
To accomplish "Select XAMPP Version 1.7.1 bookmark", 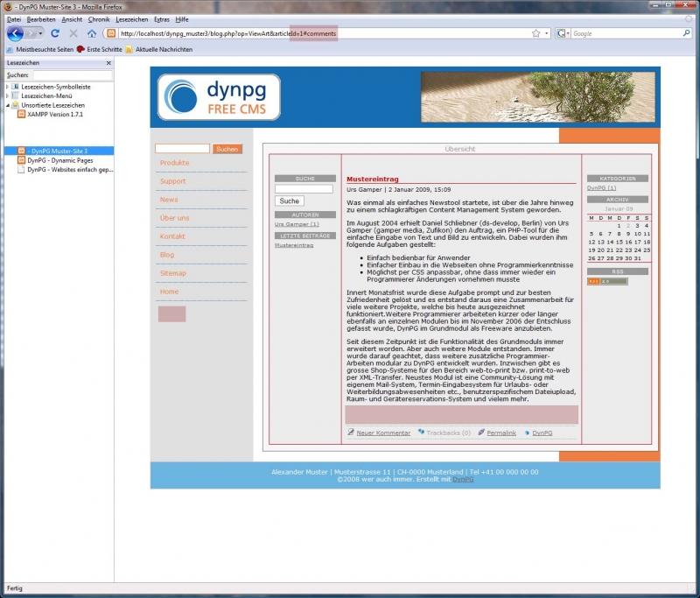I will click(54, 114).
